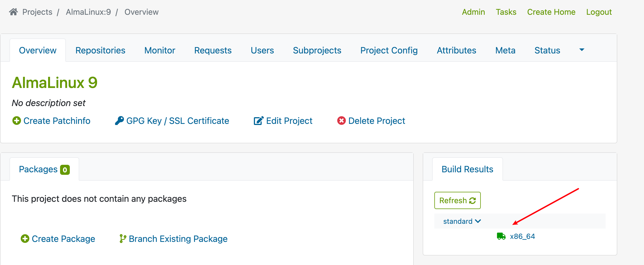The image size is (644, 265).
Task: Click the Create Patchinfo link text
Action: (57, 121)
